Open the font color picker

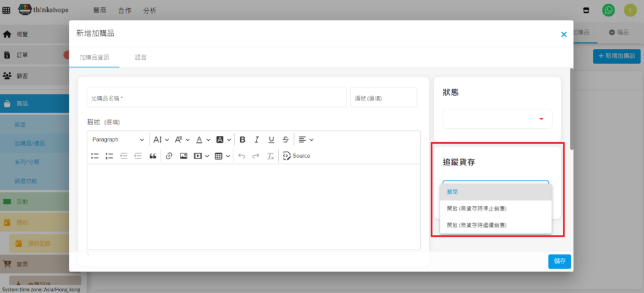click(x=203, y=140)
